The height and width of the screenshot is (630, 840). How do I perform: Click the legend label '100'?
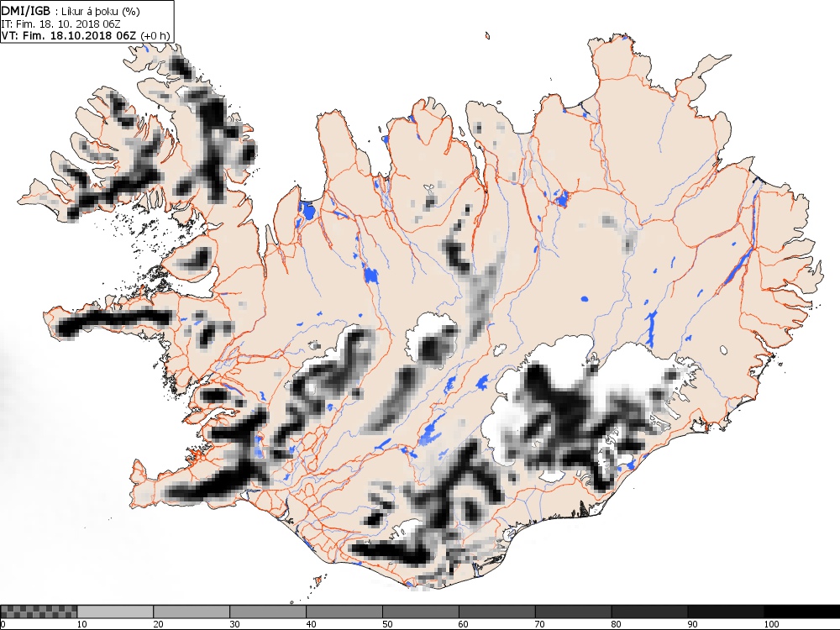[771, 624]
